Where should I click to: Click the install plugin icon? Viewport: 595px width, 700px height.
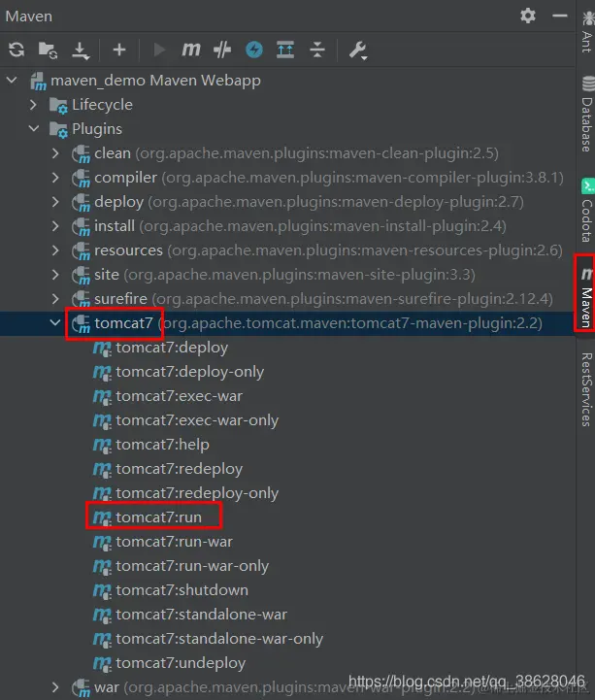coord(82,226)
